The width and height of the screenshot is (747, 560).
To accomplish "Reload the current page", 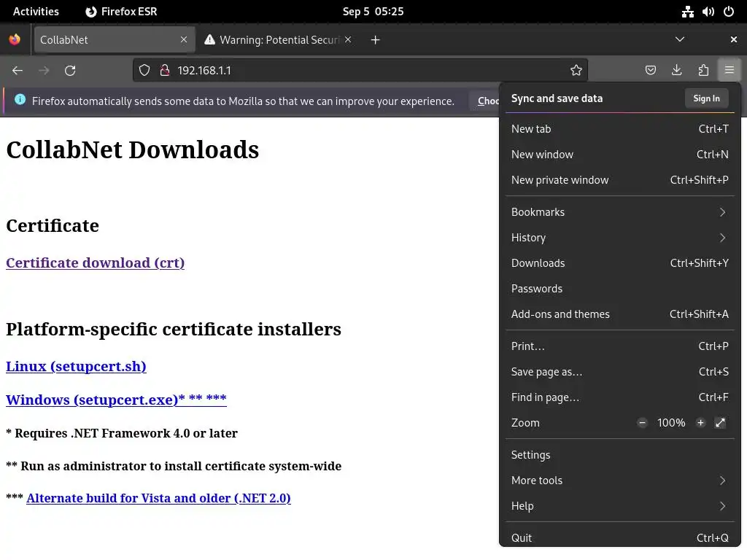I will click(70, 71).
